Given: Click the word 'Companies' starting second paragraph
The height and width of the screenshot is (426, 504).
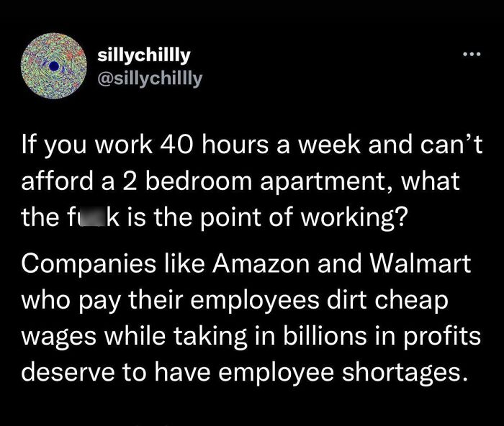Looking at the screenshot, I should click(89, 266).
